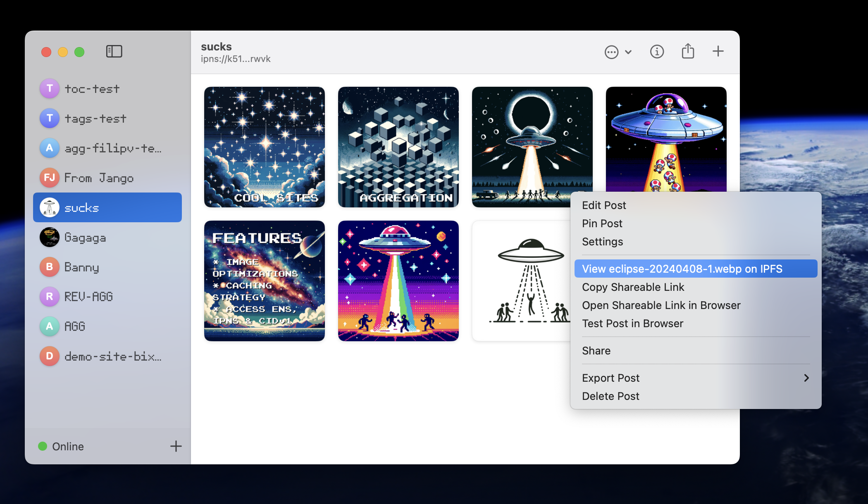The image size is (868, 504).
Task: Click the From Jango FJ avatar
Action: coord(50,178)
